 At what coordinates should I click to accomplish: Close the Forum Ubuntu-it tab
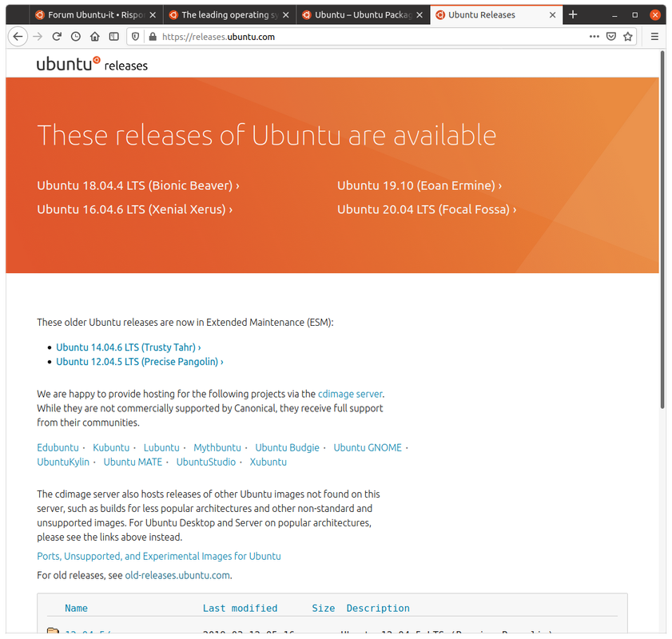(x=153, y=15)
